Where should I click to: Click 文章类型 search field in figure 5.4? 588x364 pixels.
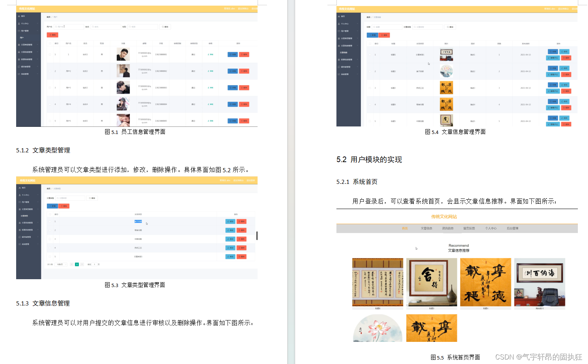tap(428, 27)
